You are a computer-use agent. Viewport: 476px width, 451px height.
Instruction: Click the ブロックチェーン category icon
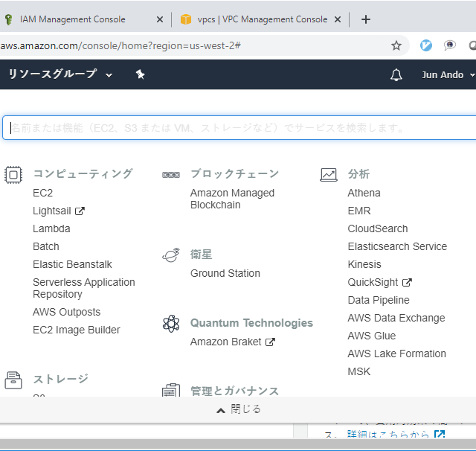[170, 175]
